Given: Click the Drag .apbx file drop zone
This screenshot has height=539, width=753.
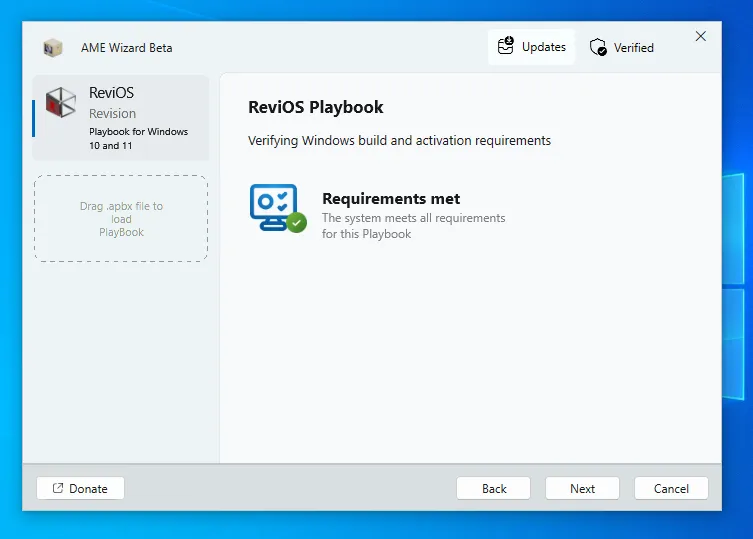Looking at the screenshot, I should 121,219.
